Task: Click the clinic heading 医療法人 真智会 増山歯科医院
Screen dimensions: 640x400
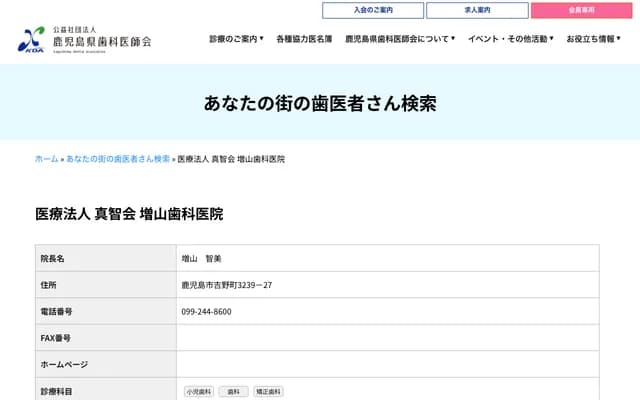Action: (129, 214)
